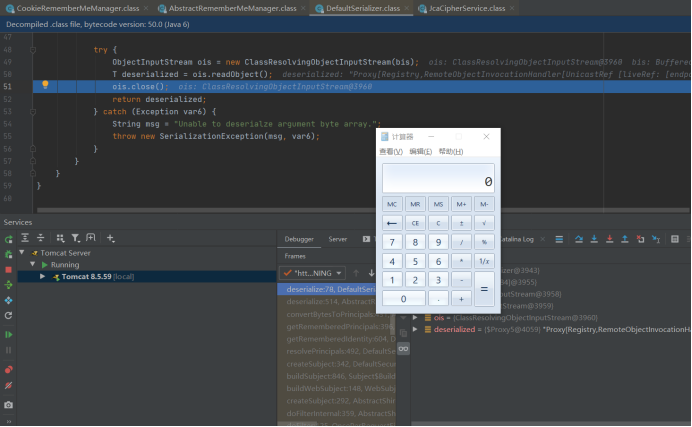The image size is (692, 427).
Task: Switch to CookieRememberMeManager.class tab
Action: coord(77,8)
